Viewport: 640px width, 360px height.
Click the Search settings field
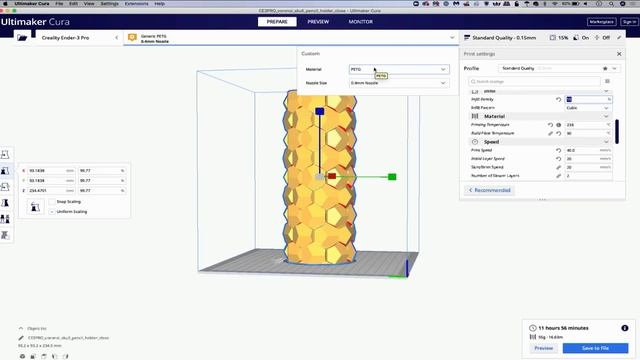(x=534, y=81)
